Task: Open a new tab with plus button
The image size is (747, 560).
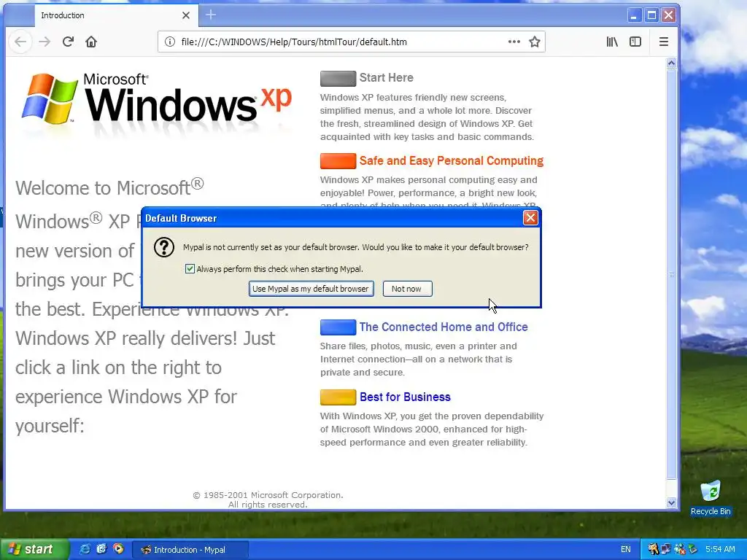Action: click(211, 15)
